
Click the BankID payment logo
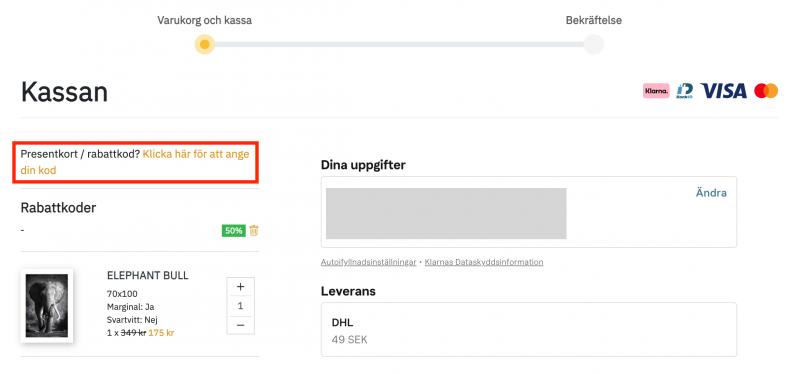click(x=684, y=91)
